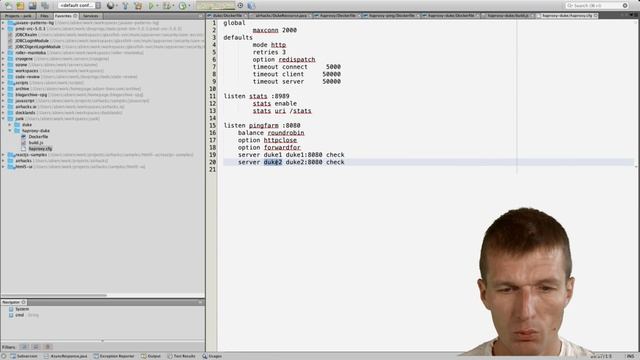Screen dimensions: 640x360
Task: Open the Output bottom window
Action: click(x=151, y=356)
